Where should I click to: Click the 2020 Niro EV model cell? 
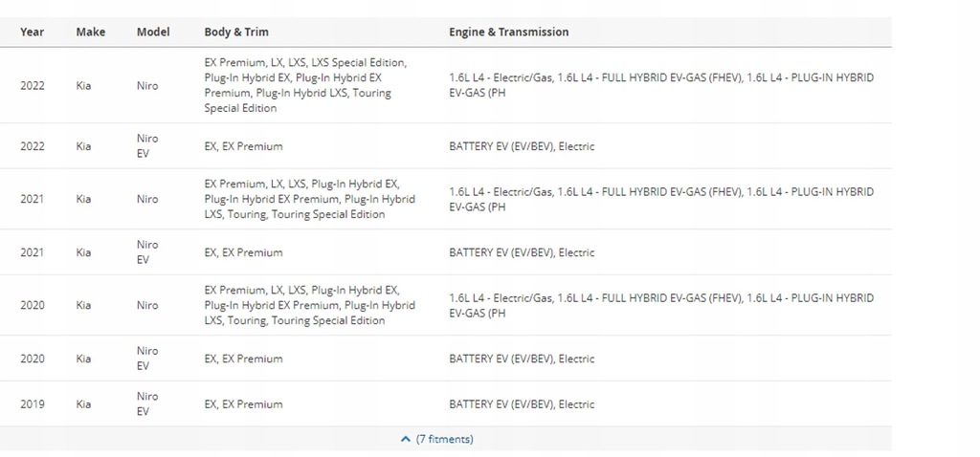[x=147, y=358]
